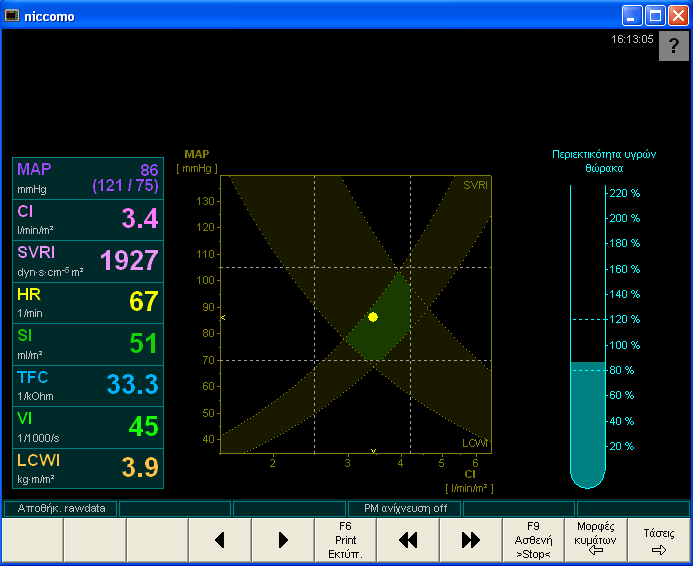
Task: Maximize the niccomo window
Action: [655, 16]
